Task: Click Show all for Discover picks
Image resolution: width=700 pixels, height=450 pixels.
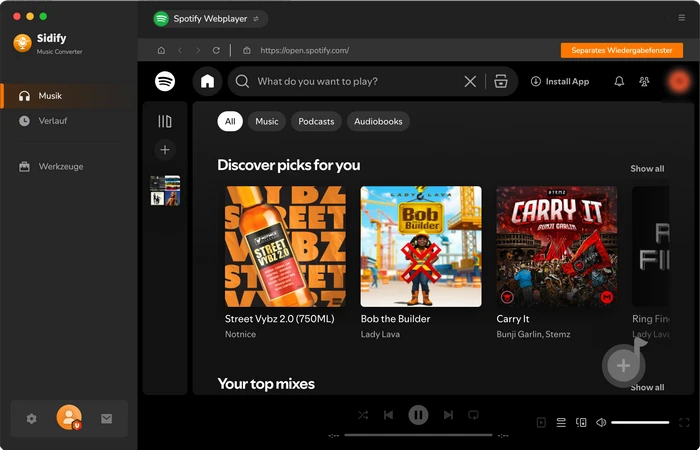Action: click(647, 169)
